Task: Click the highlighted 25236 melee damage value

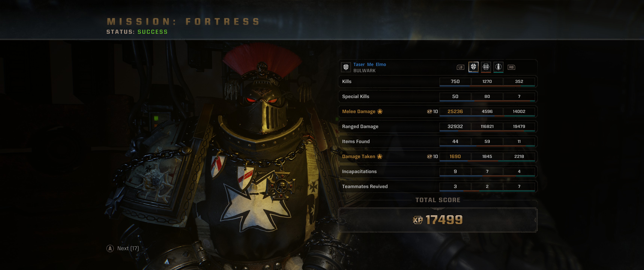Action: click(x=455, y=111)
